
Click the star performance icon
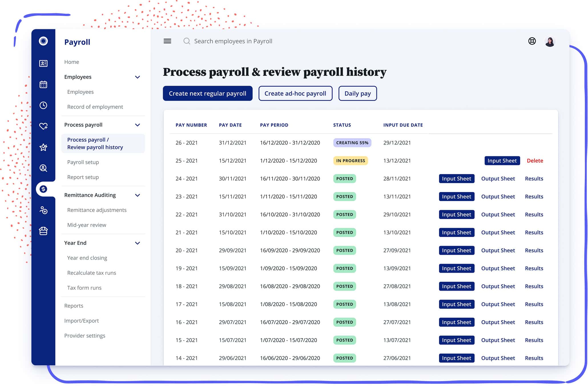43,147
